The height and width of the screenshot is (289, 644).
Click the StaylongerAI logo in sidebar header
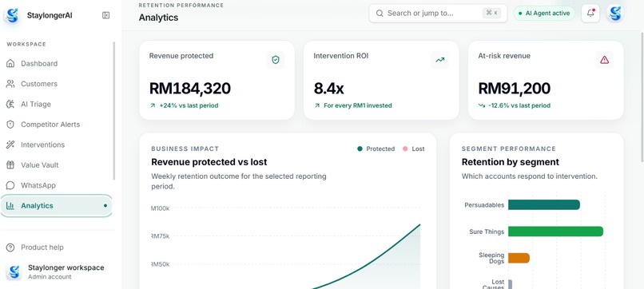(12, 16)
